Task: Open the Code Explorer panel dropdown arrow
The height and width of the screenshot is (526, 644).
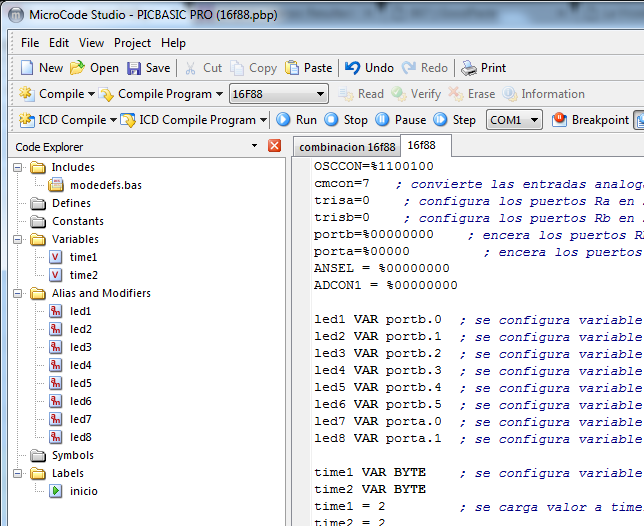Action: pyautogui.click(x=254, y=146)
